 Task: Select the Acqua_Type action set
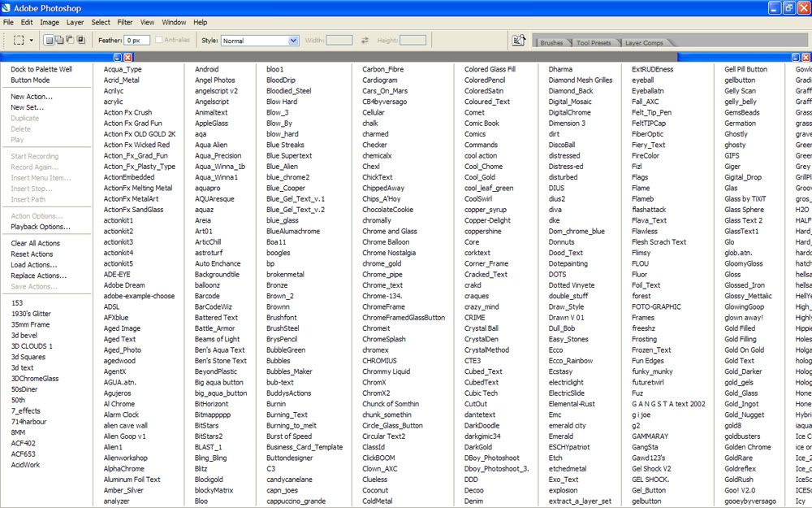pyautogui.click(x=123, y=69)
